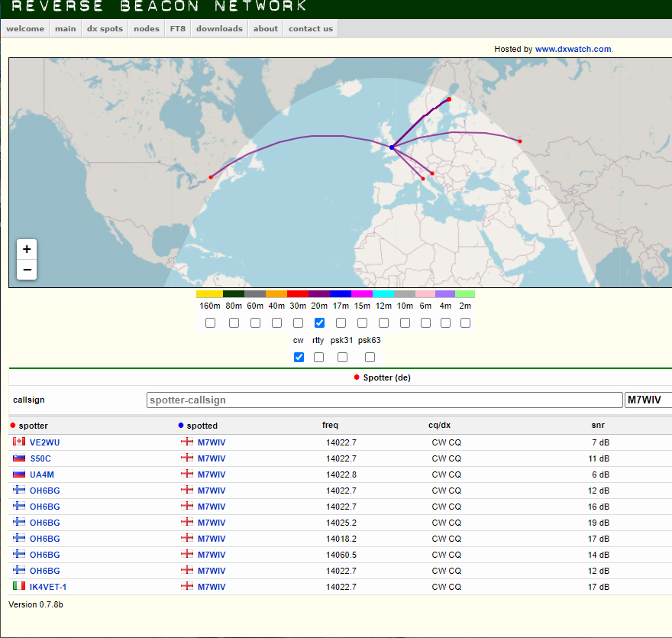Click the spotter column header
The height and width of the screenshot is (638, 672).
[x=33, y=426]
